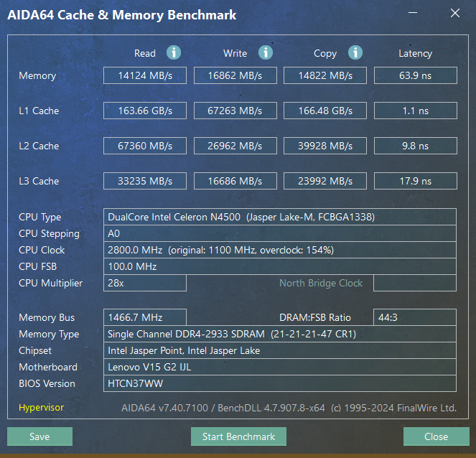Start Benchmark button at the bottom
476x458 pixels.
(x=238, y=436)
